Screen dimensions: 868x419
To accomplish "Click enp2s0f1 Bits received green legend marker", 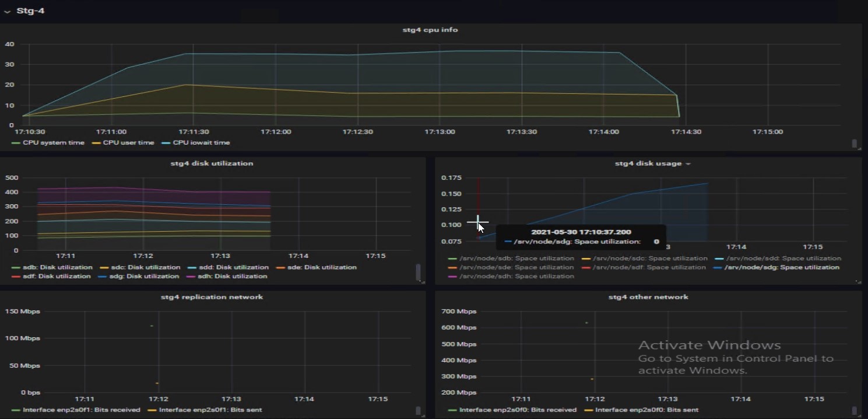I will tap(16, 410).
